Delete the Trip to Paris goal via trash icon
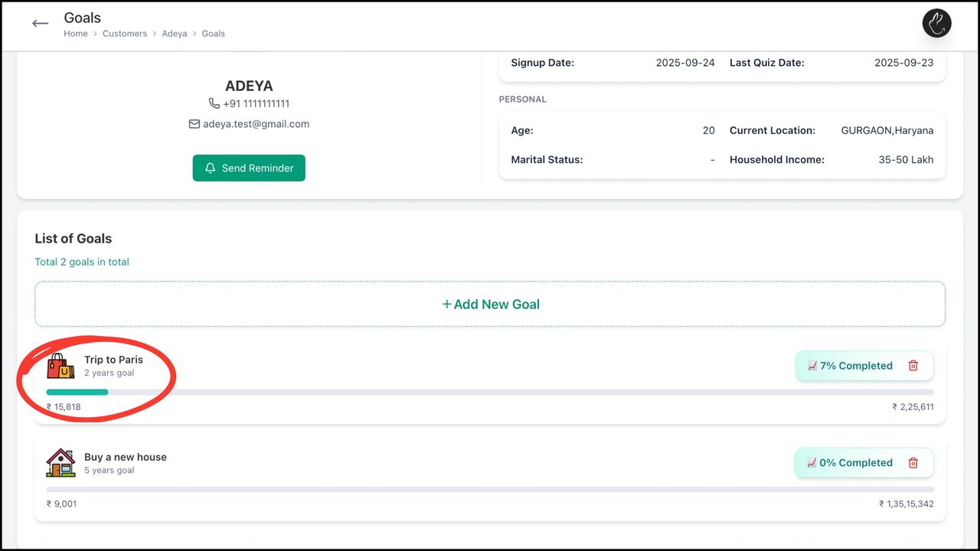 (x=913, y=366)
